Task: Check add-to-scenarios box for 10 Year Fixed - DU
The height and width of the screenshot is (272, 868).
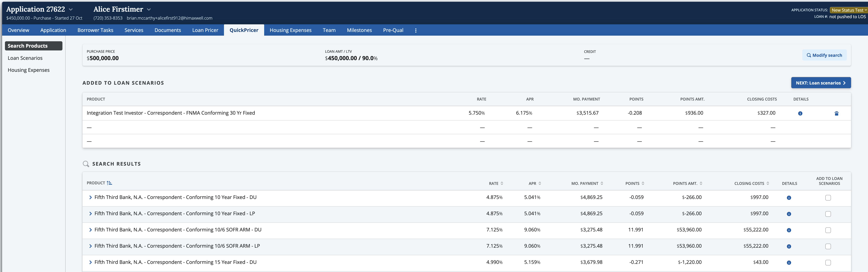Action: (x=828, y=198)
